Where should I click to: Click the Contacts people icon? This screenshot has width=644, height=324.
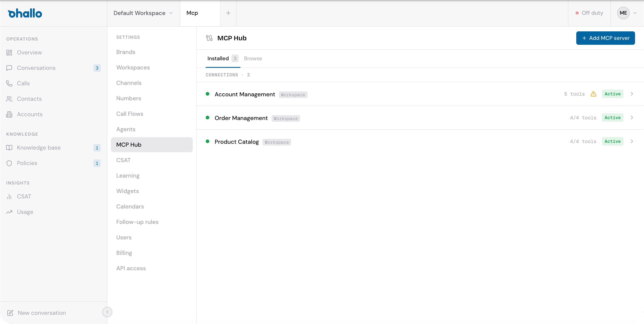(x=9, y=99)
